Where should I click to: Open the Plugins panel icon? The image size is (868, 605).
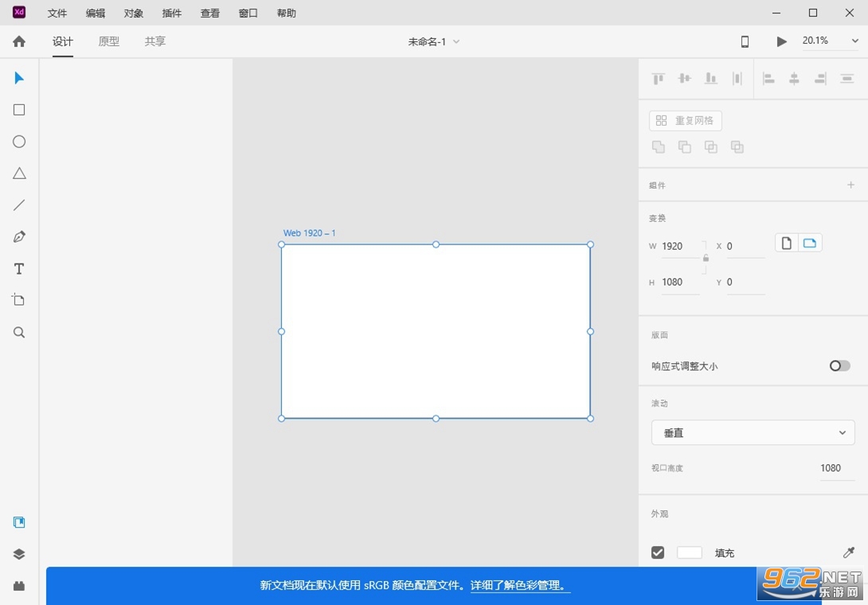pyautogui.click(x=19, y=586)
